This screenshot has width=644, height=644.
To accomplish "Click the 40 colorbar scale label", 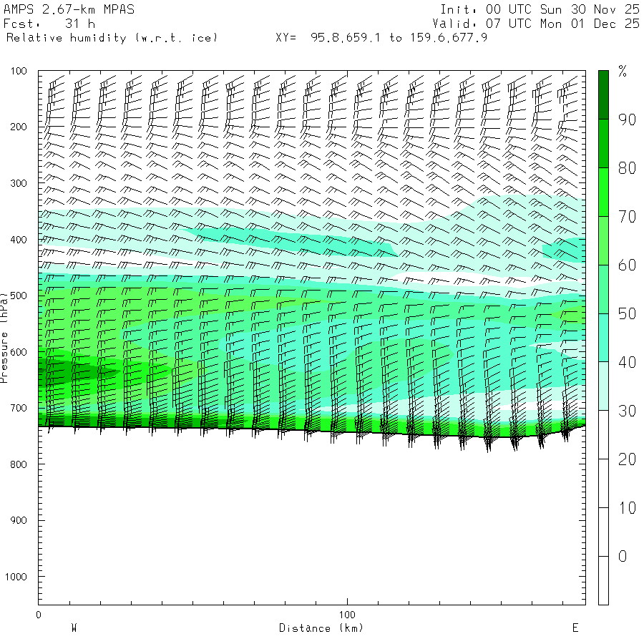I will (x=627, y=362).
